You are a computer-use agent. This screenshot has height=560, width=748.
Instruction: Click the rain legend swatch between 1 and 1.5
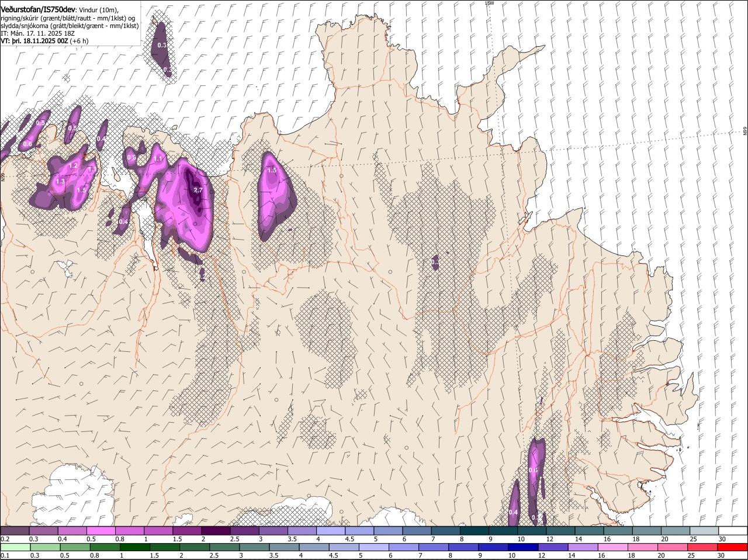[136, 547]
